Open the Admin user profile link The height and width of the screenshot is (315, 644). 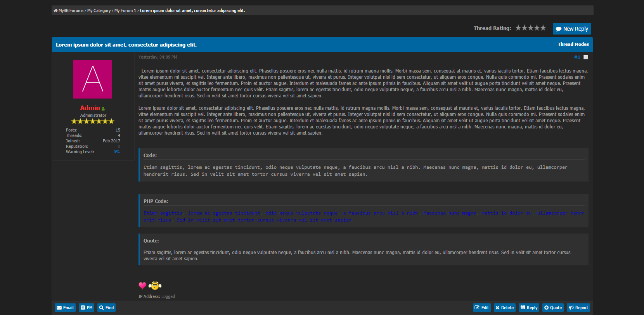pos(90,108)
